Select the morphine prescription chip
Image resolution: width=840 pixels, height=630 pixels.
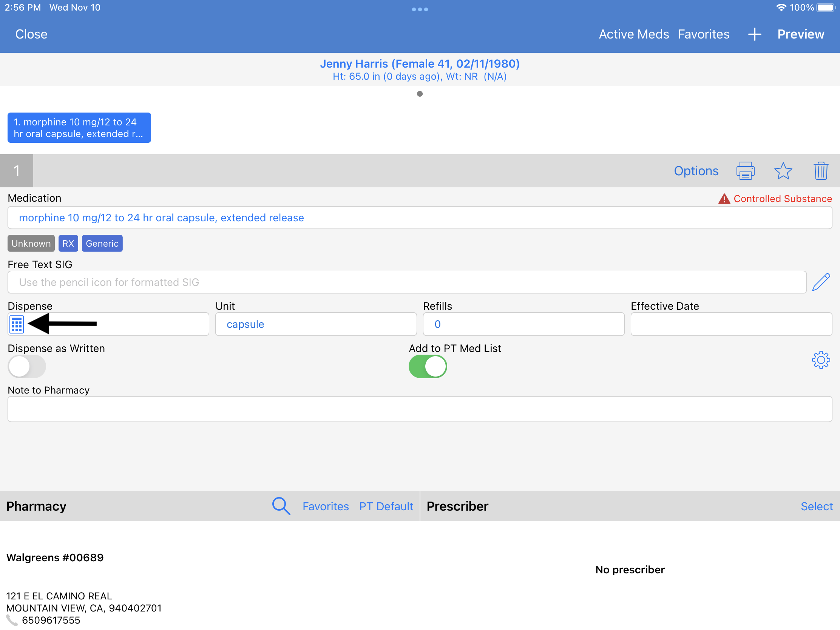tap(79, 128)
